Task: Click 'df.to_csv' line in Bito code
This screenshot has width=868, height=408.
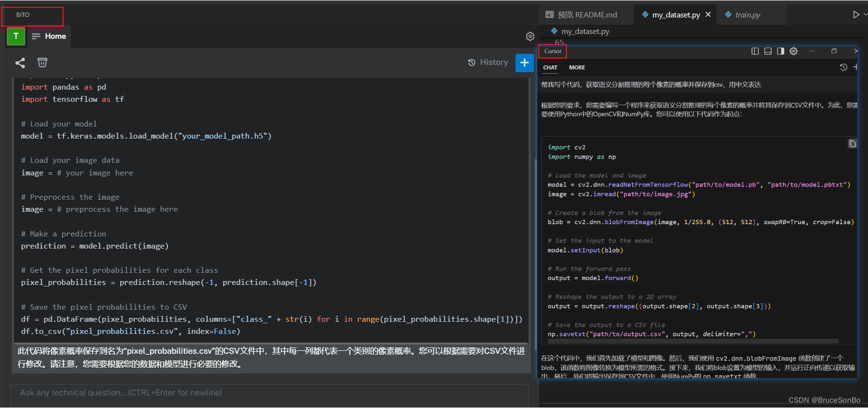Action: (130, 331)
